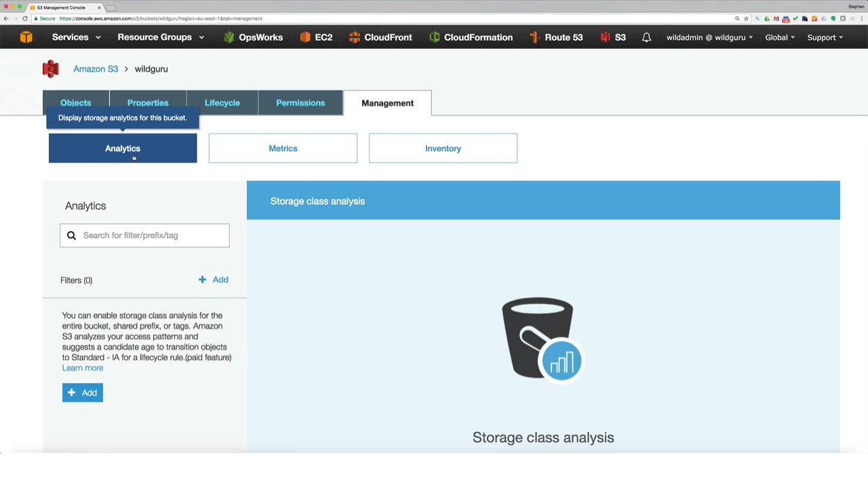Open the Global region dropdown

click(x=780, y=37)
